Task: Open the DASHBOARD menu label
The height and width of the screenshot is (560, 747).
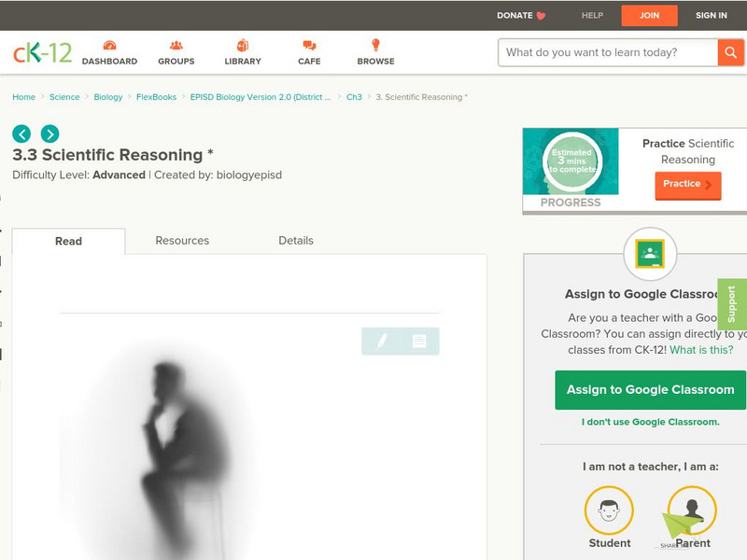Action: tap(109, 62)
